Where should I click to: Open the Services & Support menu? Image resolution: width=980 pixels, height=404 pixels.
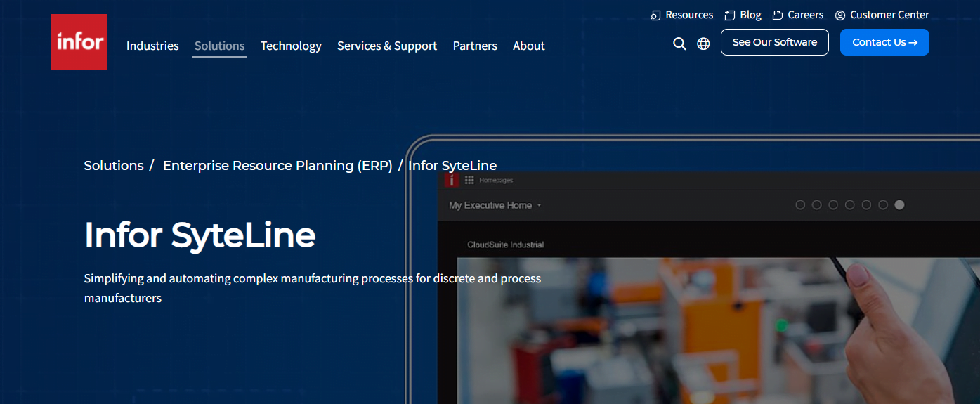(x=387, y=46)
